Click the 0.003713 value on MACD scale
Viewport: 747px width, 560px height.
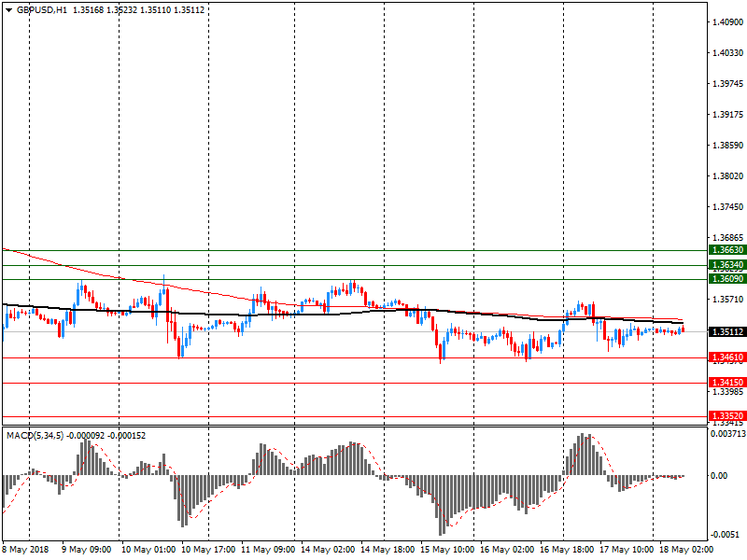[x=726, y=434]
